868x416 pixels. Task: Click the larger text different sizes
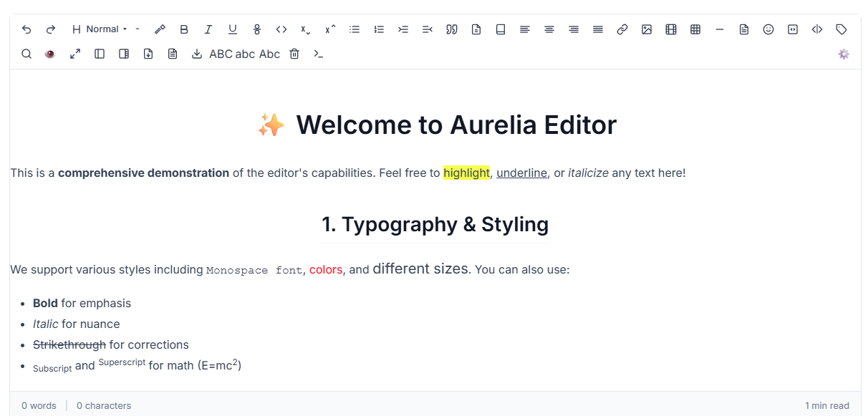[420, 269]
